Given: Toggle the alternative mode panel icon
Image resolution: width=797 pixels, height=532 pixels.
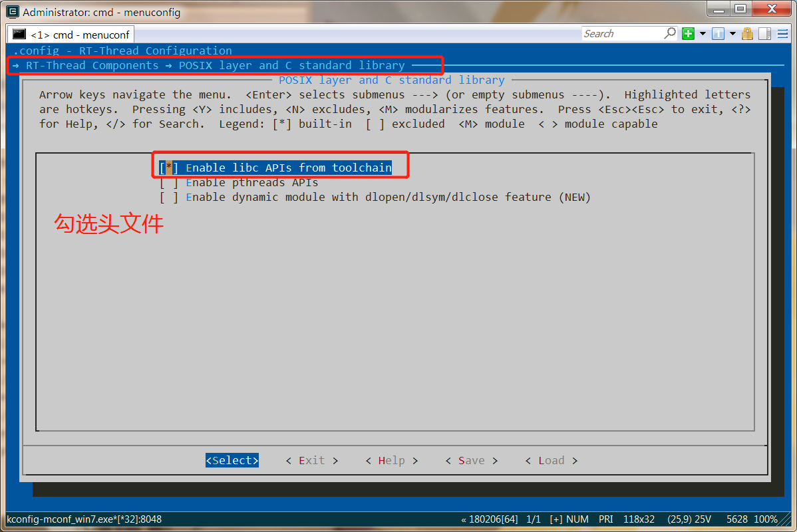Looking at the screenshot, I should 764,33.
